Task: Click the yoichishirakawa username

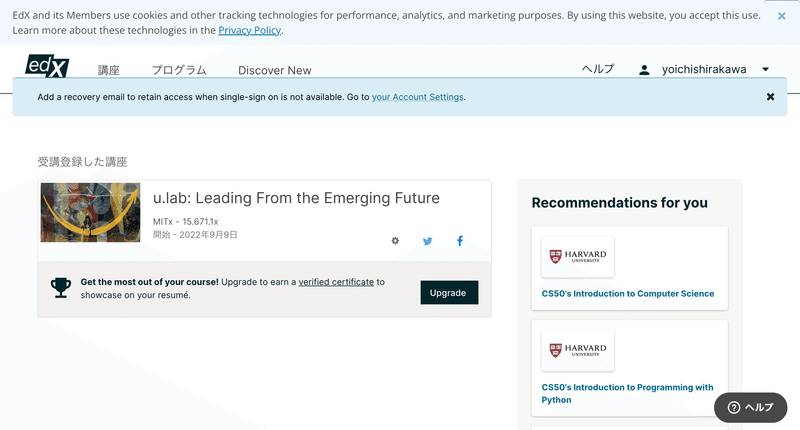Action: point(704,69)
